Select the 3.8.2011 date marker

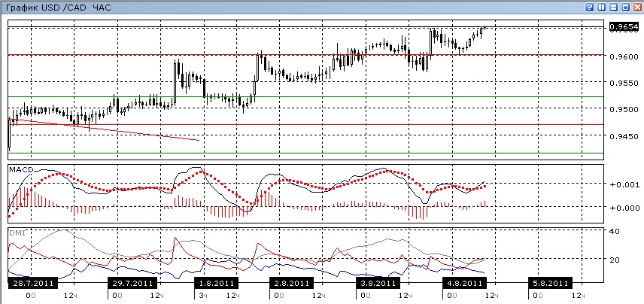pyautogui.click(x=378, y=284)
